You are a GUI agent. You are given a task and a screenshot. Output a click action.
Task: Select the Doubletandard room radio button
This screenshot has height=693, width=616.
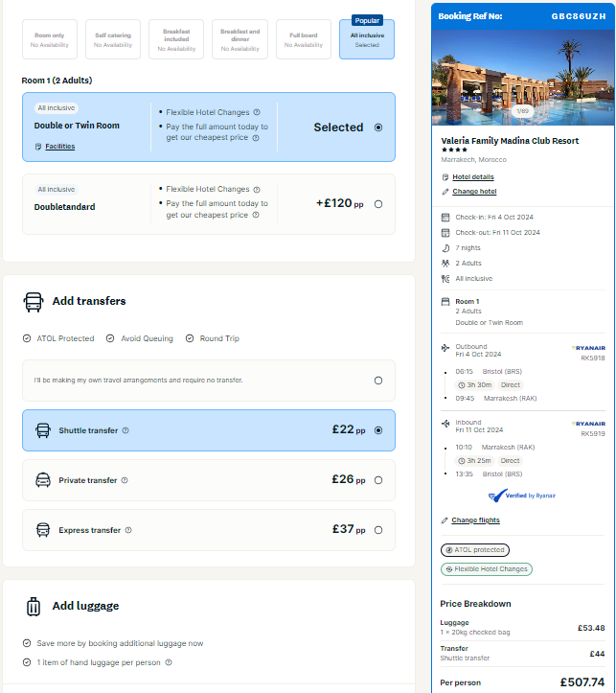[x=378, y=204]
